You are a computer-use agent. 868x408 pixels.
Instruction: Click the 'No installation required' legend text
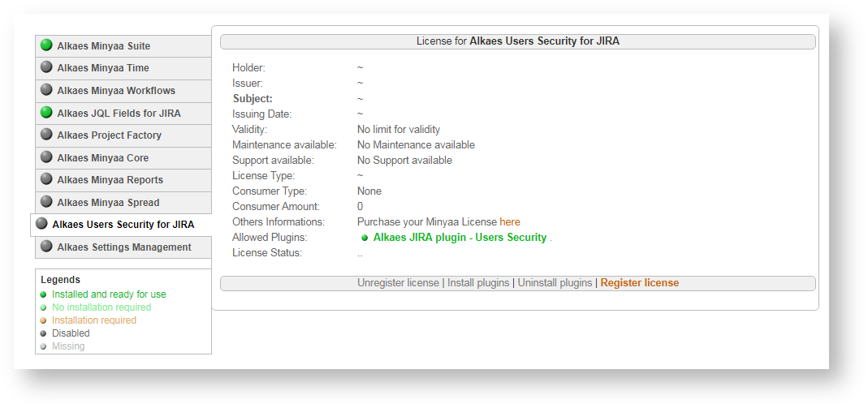[101, 307]
